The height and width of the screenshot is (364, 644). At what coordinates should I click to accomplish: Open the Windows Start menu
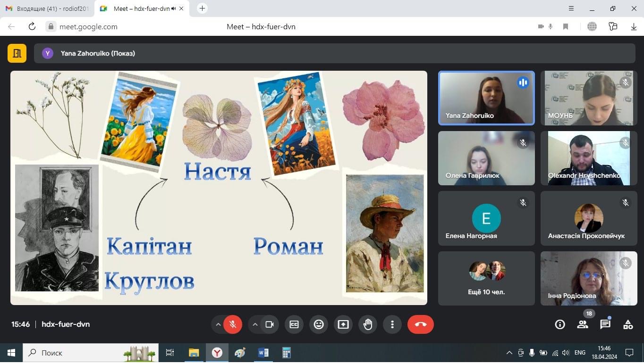[x=11, y=353]
